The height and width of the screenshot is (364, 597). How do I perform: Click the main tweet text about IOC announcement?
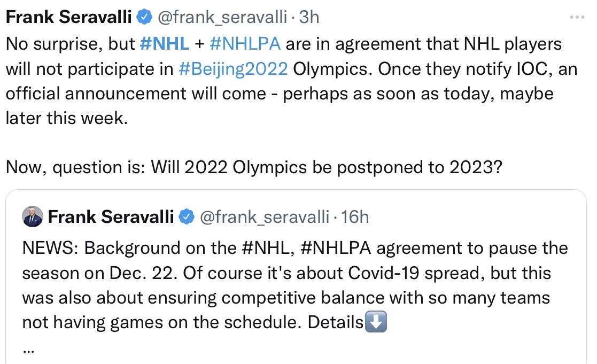(x=292, y=81)
